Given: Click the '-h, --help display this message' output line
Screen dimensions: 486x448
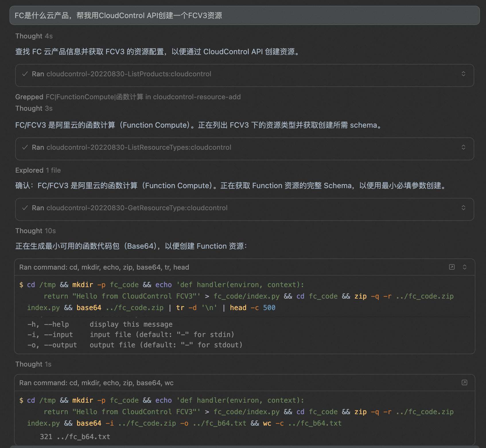Looking at the screenshot, I should [x=100, y=324].
